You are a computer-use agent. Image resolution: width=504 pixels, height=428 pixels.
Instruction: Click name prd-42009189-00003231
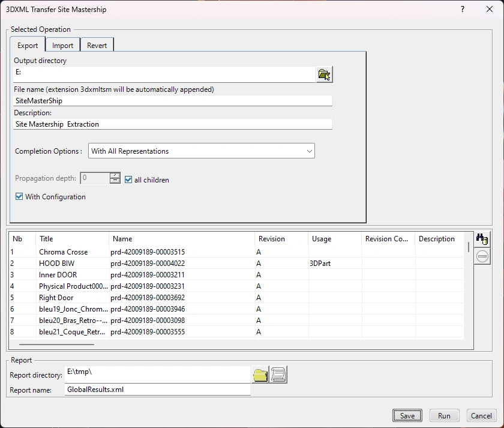(x=148, y=286)
